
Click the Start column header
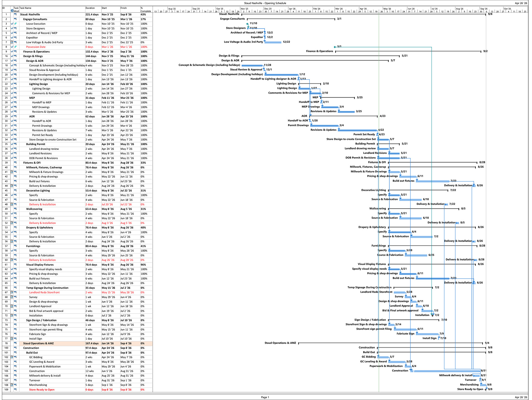(110, 10)
